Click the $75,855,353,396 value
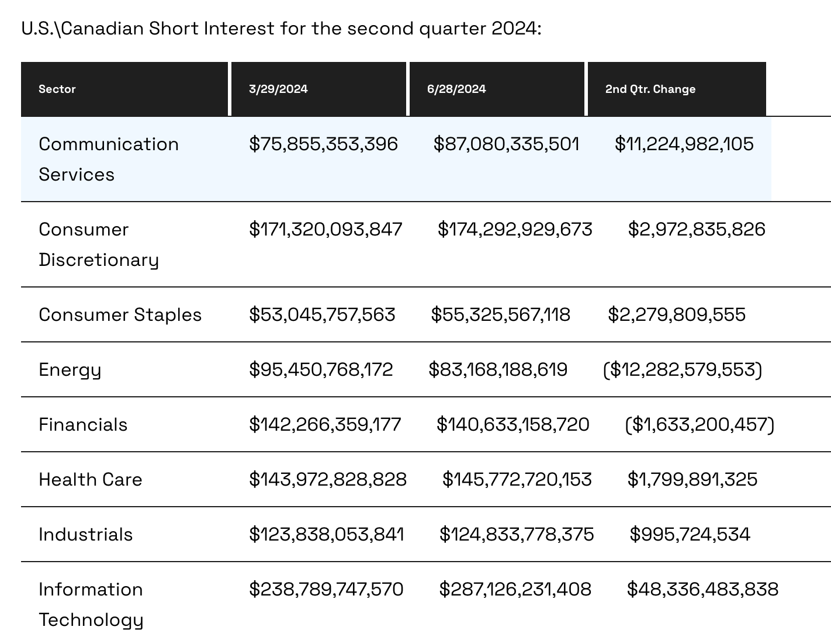 (323, 144)
